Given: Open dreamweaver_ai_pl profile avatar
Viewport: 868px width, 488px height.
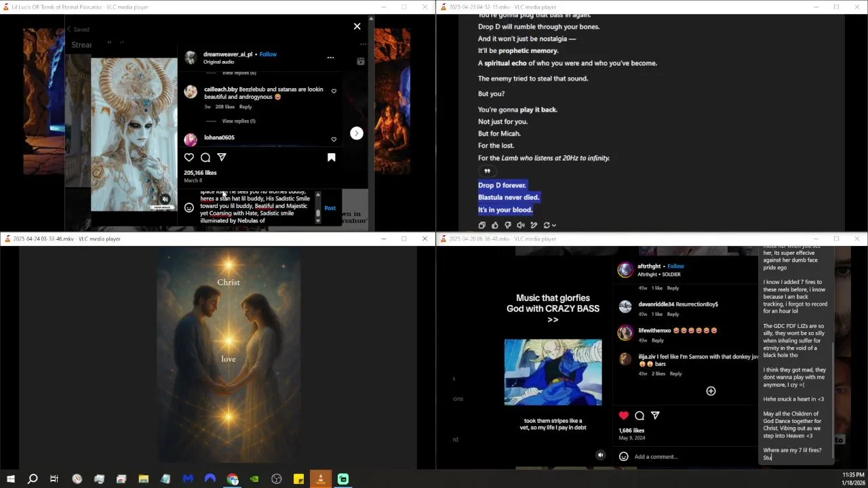Looking at the screenshot, I should pos(191,58).
